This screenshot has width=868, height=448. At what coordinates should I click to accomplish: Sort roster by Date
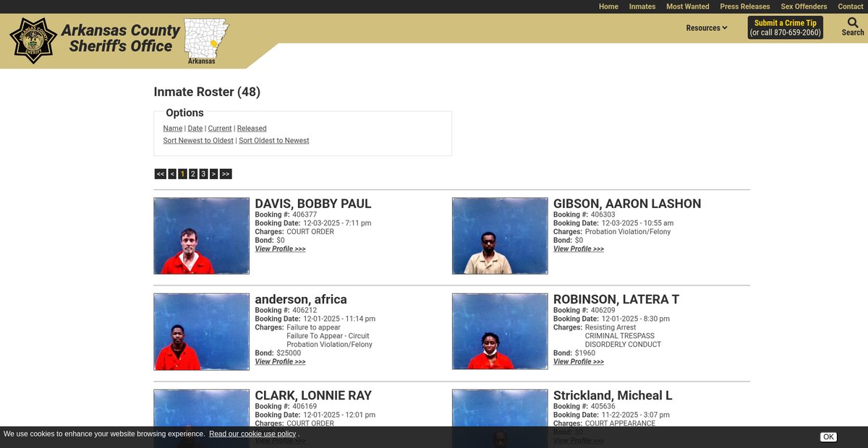point(195,129)
